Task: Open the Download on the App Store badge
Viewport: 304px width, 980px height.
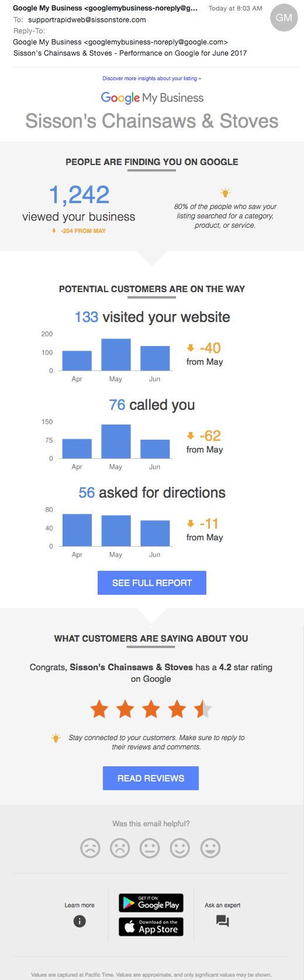Action: pos(151,927)
